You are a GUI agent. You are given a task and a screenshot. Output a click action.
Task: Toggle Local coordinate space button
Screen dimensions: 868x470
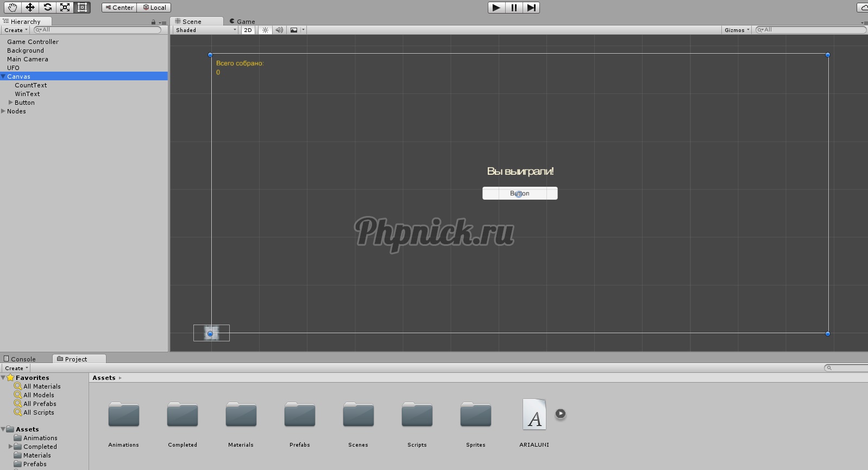[154, 8]
